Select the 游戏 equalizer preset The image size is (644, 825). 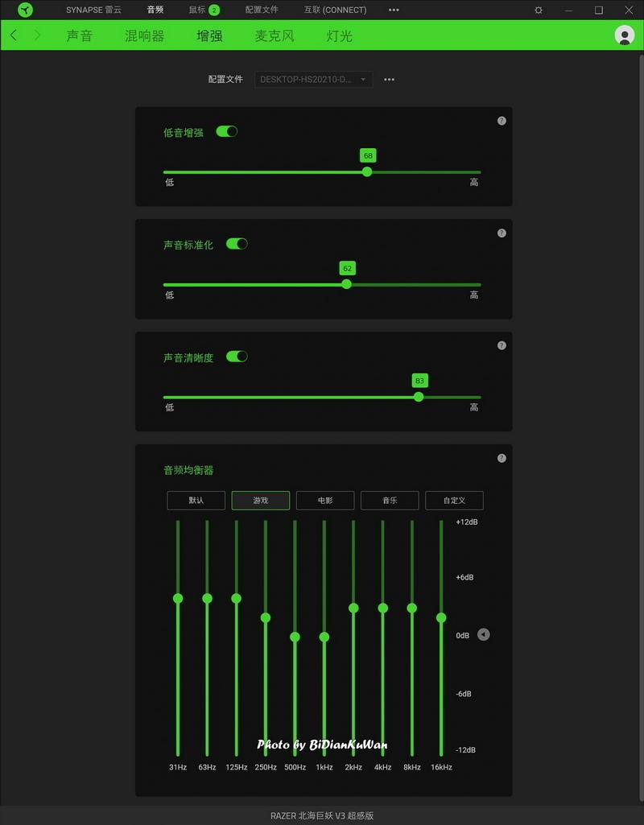point(261,501)
